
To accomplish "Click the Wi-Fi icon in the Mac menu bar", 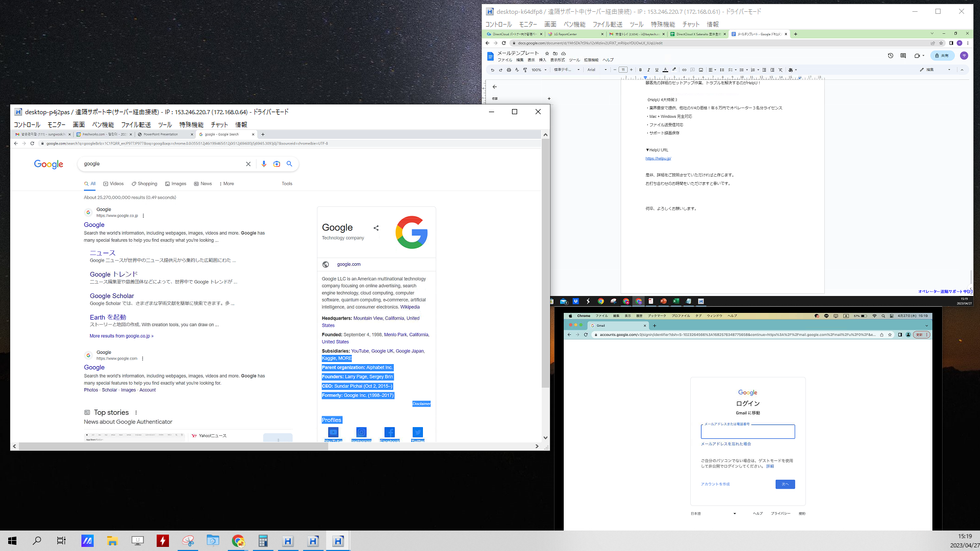I will tap(875, 316).
